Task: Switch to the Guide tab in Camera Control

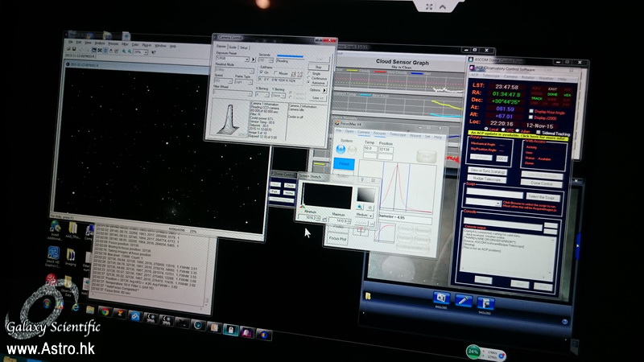Action: coord(233,47)
